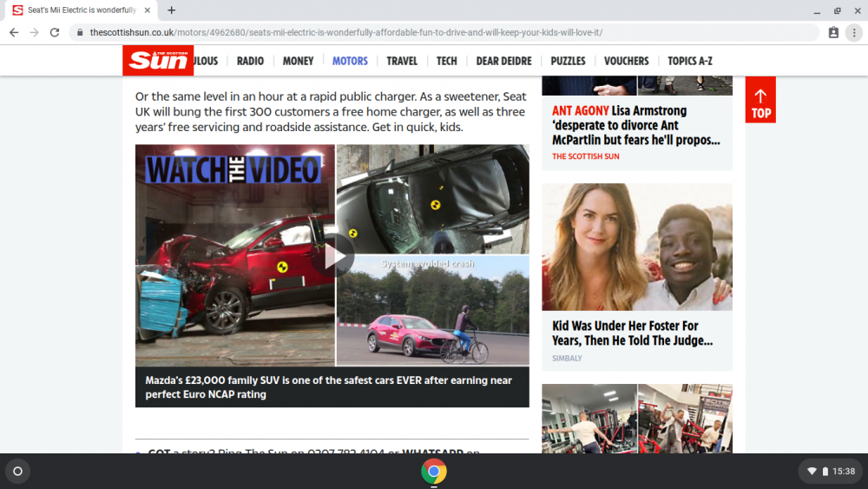This screenshot has height=489, width=868.
Task: Click the Mazda £23,000 family SUV caption
Action: tap(328, 387)
